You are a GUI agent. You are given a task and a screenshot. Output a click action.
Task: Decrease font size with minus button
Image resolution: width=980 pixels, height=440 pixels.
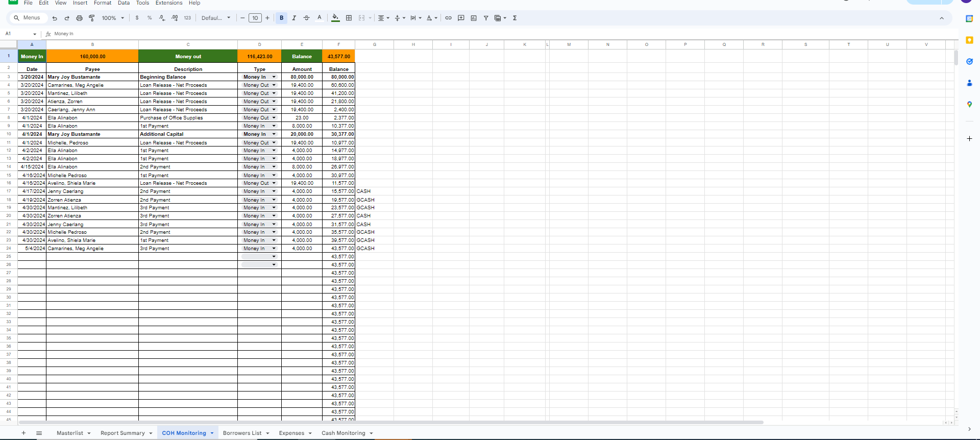[x=242, y=18]
